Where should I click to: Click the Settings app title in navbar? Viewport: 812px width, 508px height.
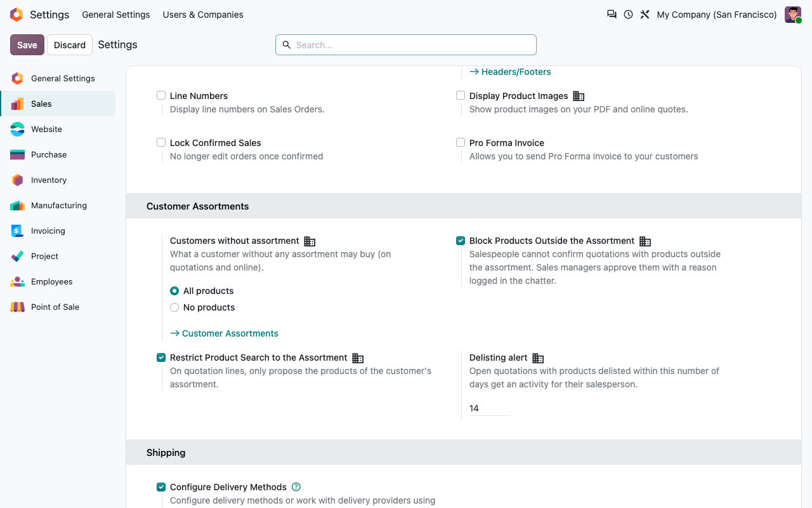coord(49,15)
